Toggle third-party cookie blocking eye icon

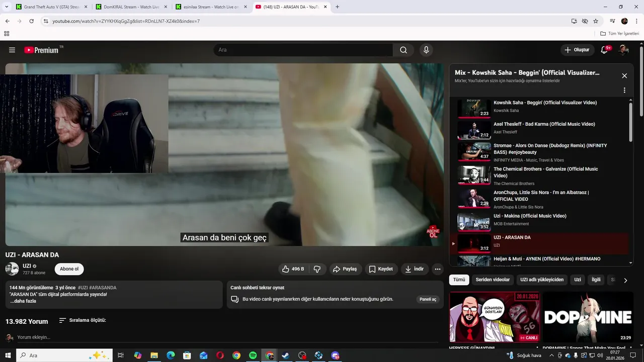585,21
